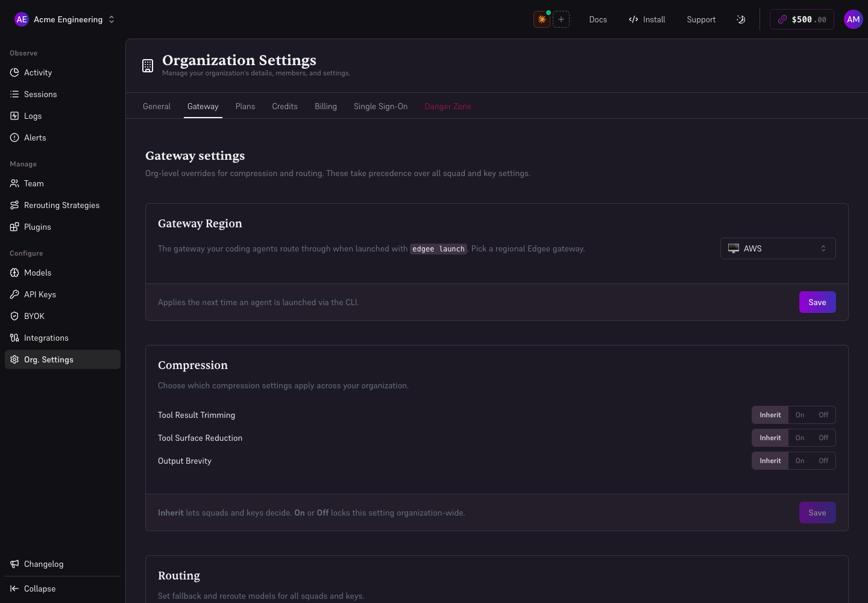This screenshot has height=603, width=868.
Task: Switch to the General tab
Action: point(157,106)
